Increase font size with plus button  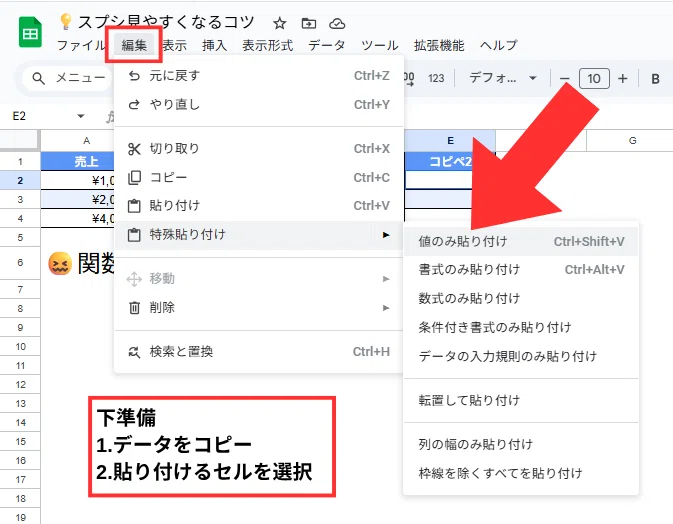[x=622, y=79]
